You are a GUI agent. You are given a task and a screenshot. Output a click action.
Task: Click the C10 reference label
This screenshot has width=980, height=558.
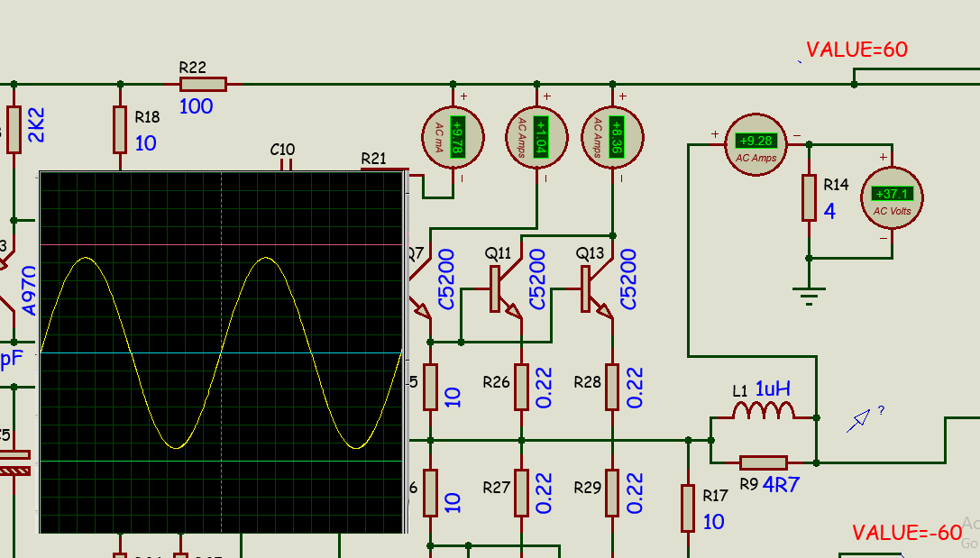pos(282,150)
